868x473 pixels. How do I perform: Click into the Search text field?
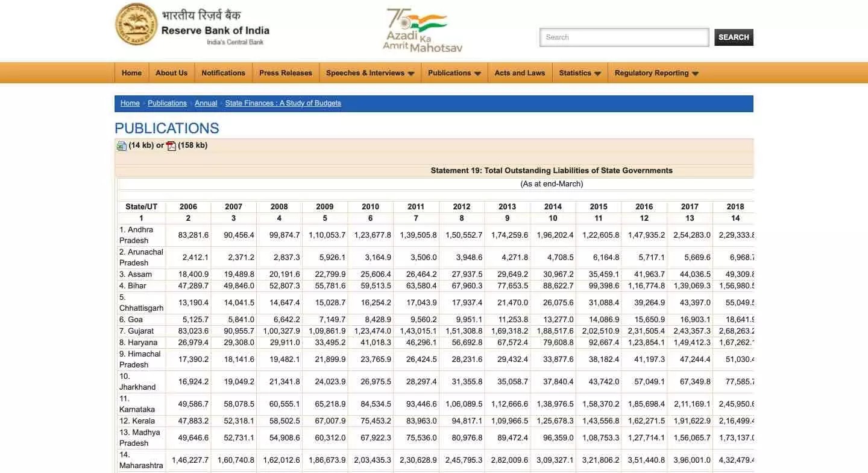(624, 37)
